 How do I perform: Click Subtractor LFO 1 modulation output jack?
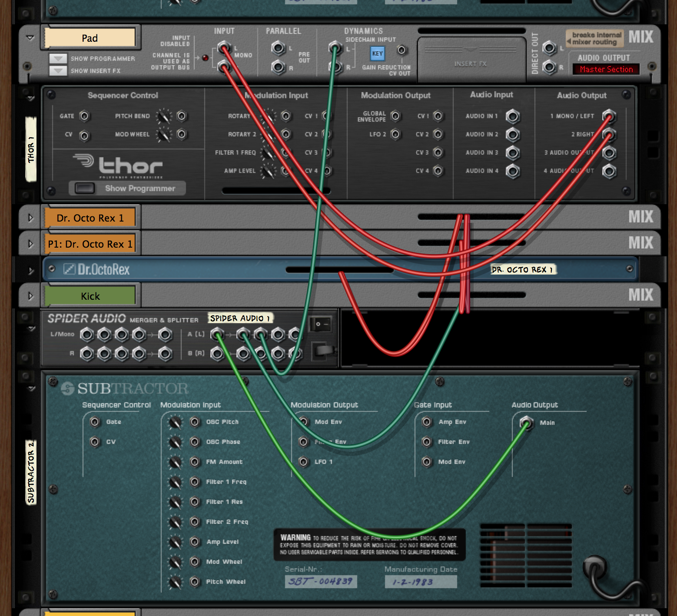[303, 461]
